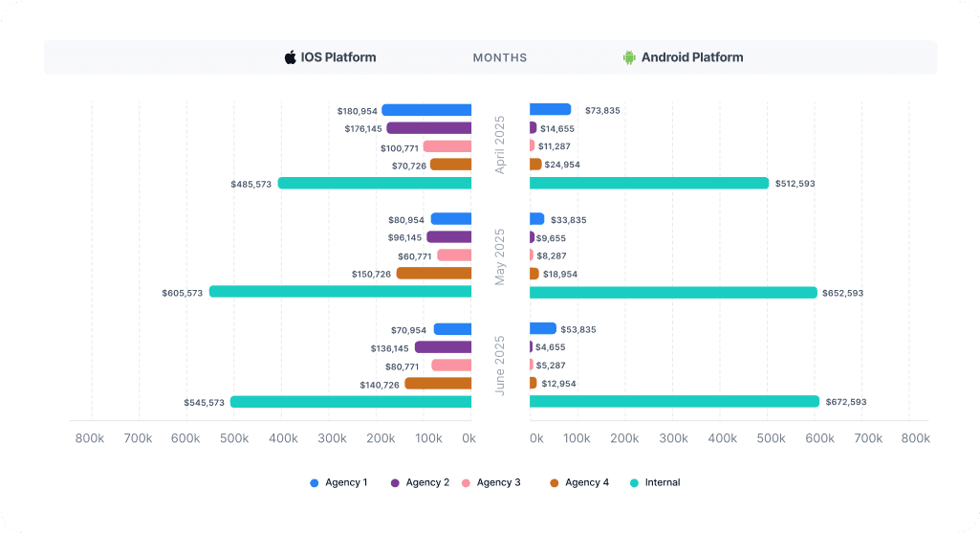Click the Android robot icon
This screenshot has width=980, height=533.
point(629,57)
